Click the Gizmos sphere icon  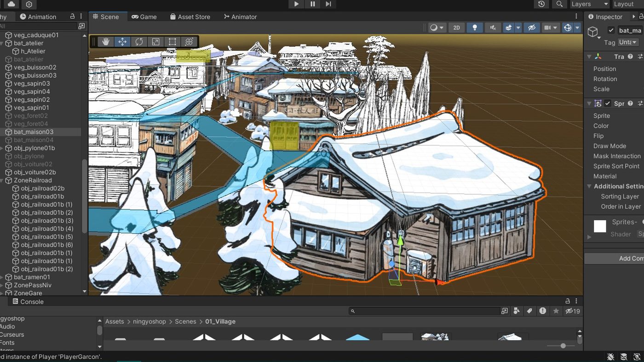[568, 28]
